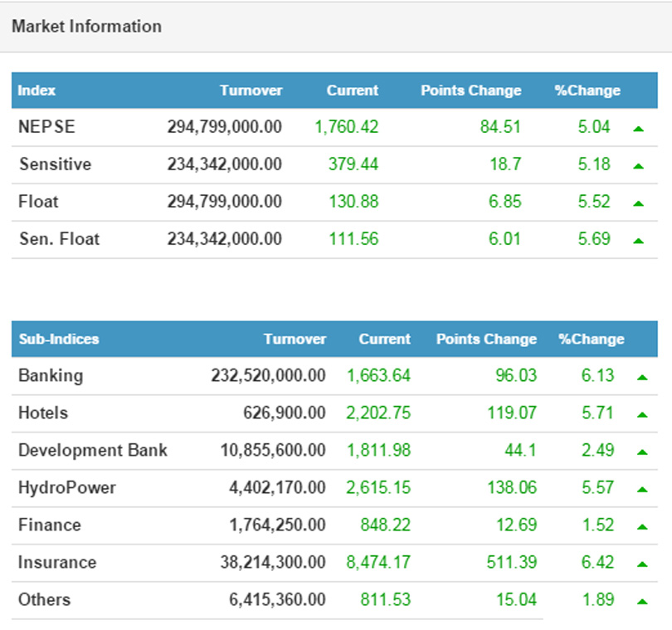Click NEPSE percent change 5.04
This screenshot has height=630, width=672.
(594, 127)
